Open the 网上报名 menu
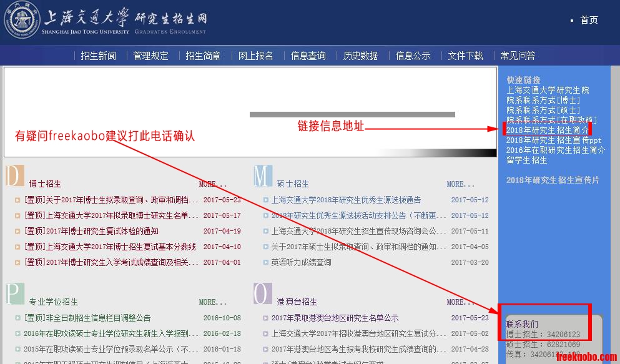The width and height of the screenshot is (620, 364). [x=256, y=56]
